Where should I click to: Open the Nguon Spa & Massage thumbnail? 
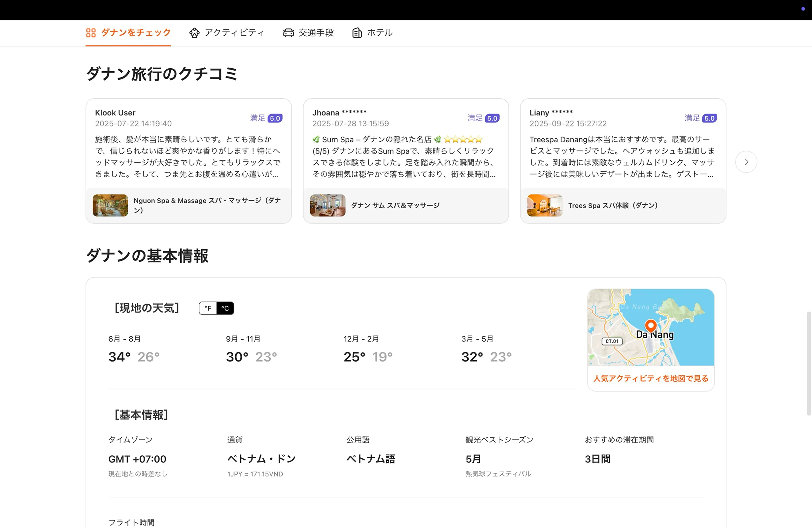point(111,205)
